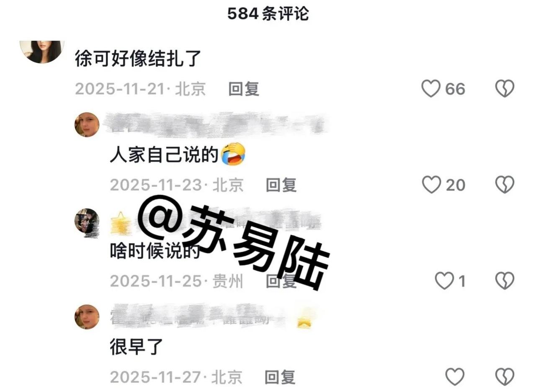Reply to the 2025-11-25 Guizhou comment
This screenshot has width=536, height=392.
(x=281, y=281)
